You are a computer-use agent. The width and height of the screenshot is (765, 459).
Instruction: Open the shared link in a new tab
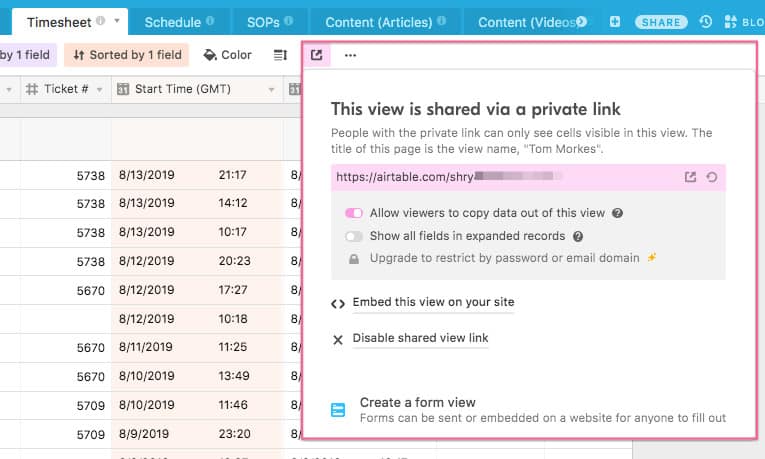pyautogui.click(x=690, y=177)
